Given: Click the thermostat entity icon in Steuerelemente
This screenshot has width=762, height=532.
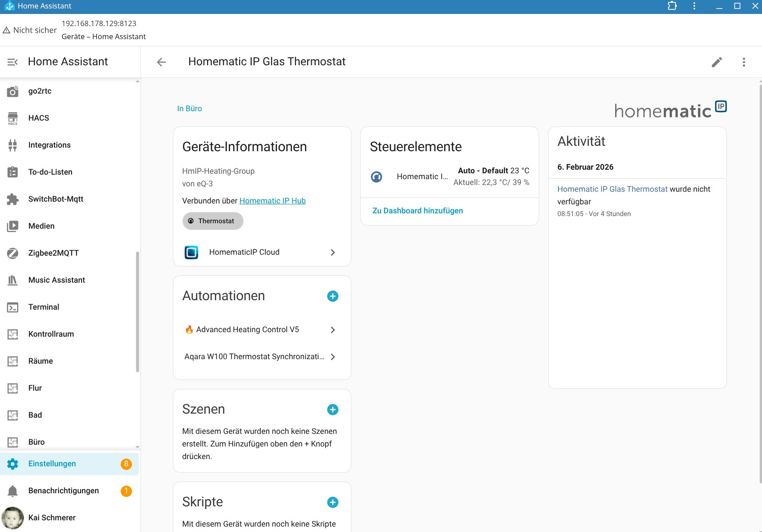Looking at the screenshot, I should pyautogui.click(x=376, y=177).
